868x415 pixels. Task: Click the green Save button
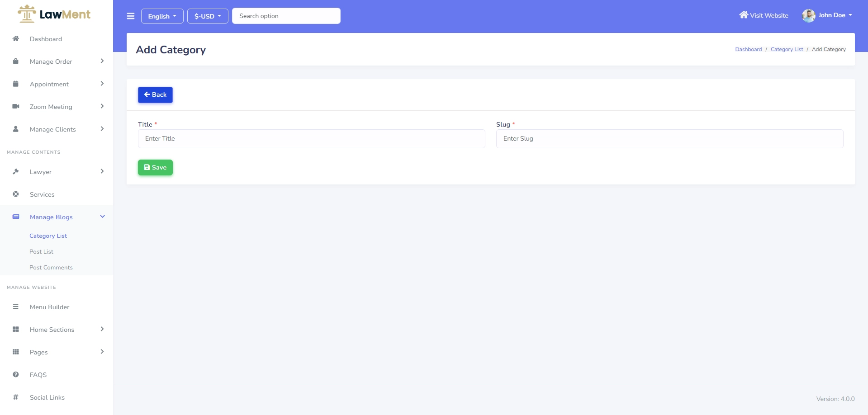pos(155,168)
